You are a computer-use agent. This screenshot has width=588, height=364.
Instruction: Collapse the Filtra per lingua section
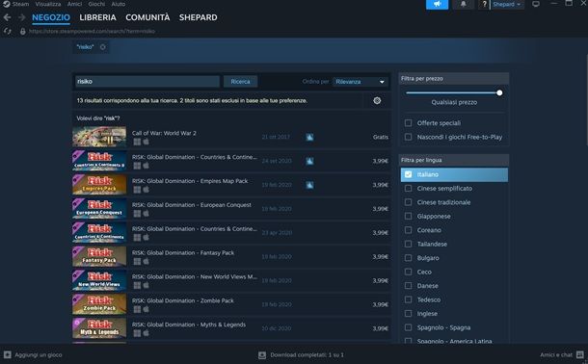pyautogui.click(x=454, y=160)
